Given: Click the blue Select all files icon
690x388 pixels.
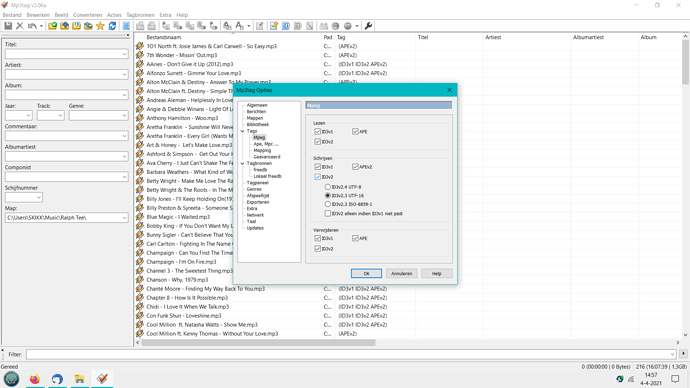Looking at the screenshot, I should click(x=126, y=26).
